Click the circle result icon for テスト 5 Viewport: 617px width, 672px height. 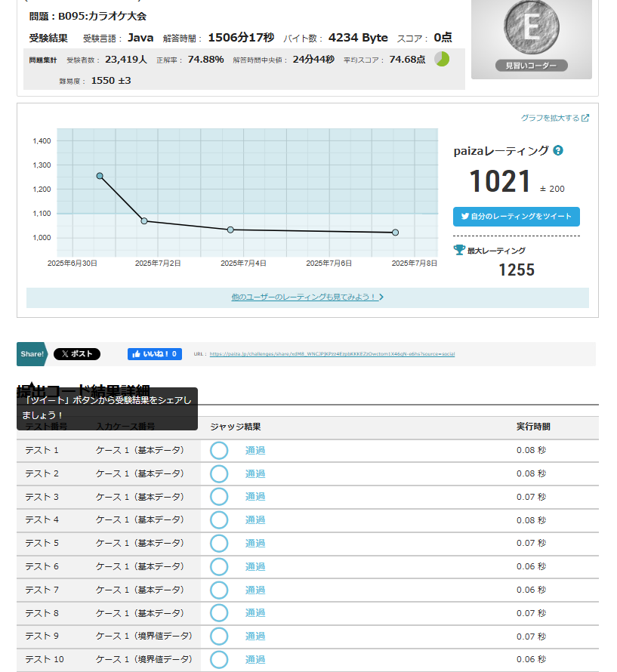pos(219,544)
